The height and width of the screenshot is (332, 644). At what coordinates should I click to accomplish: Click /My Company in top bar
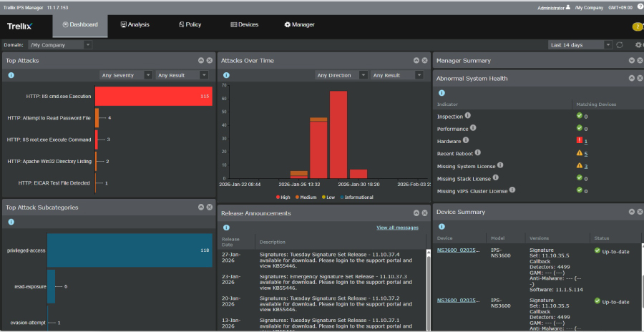589,8
